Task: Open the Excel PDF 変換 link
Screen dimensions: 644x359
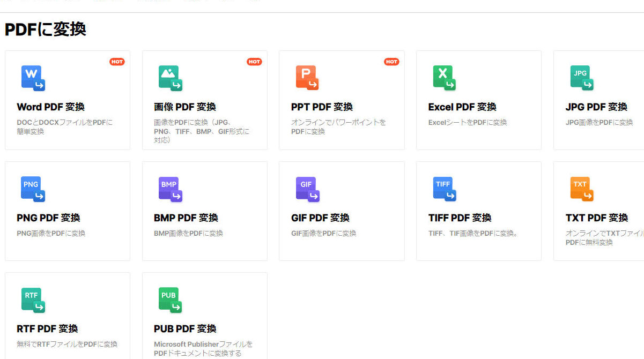Action: point(462,107)
